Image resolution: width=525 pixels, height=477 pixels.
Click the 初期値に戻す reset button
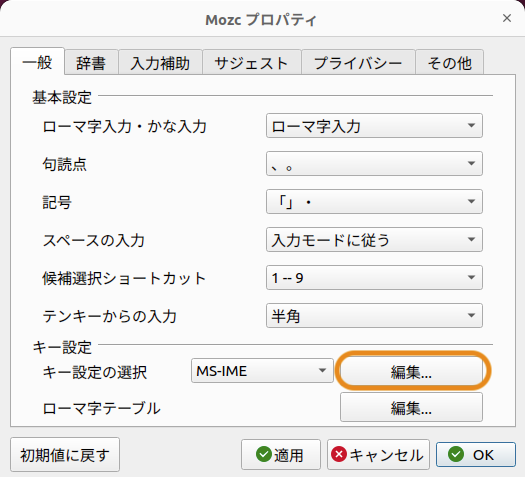[x=65, y=455]
